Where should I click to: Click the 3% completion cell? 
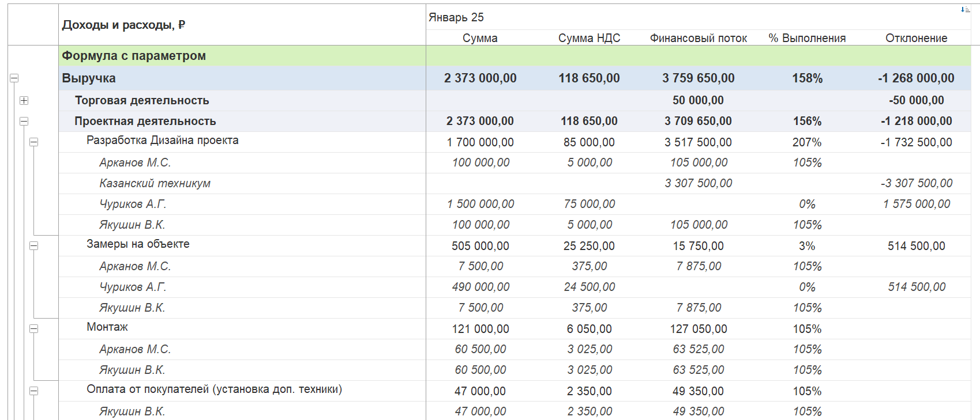coord(807,246)
